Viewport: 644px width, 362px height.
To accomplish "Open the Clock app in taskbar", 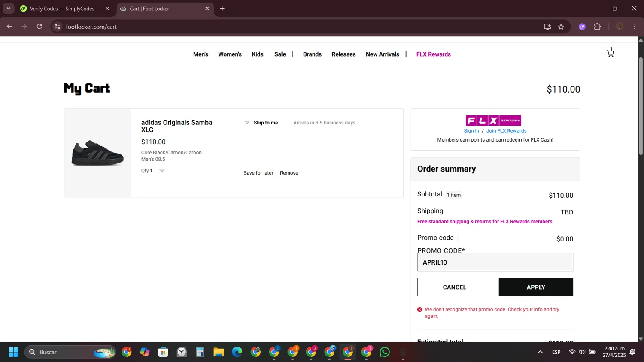I will pyautogui.click(x=182, y=352).
